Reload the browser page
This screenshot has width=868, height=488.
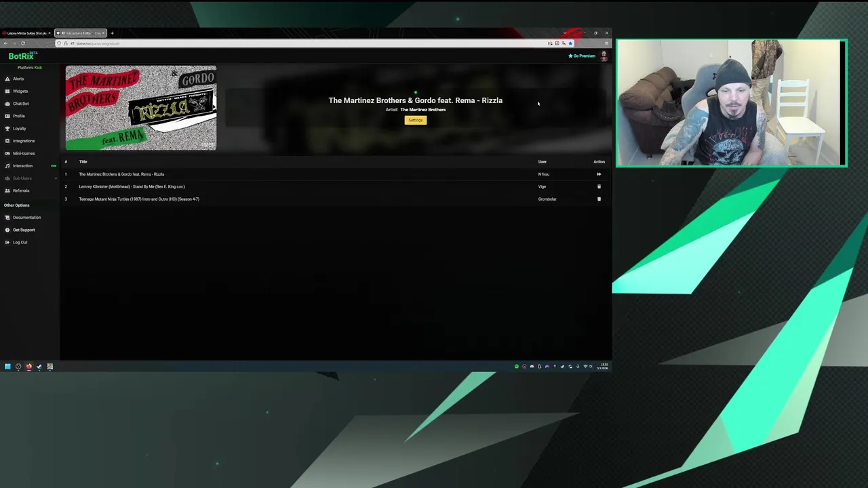coord(22,43)
